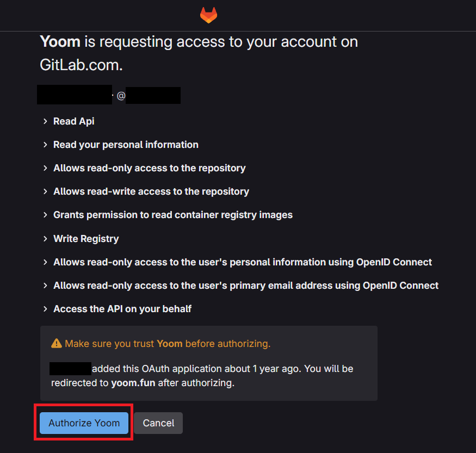Expand the chevron beside Write Registry
This screenshot has width=476, height=453.
coord(46,239)
